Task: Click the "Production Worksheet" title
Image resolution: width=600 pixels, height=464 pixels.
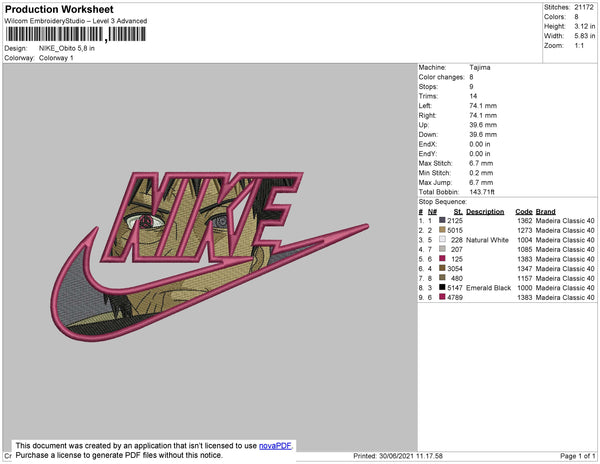Action: [x=59, y=10]
